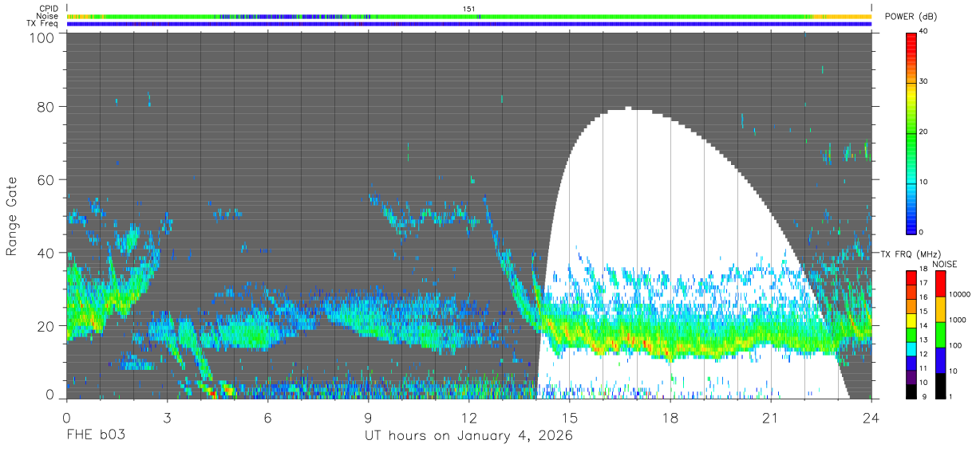Click the noise scale label '1000'
980x452 pixels.
(x=958, y=320)
